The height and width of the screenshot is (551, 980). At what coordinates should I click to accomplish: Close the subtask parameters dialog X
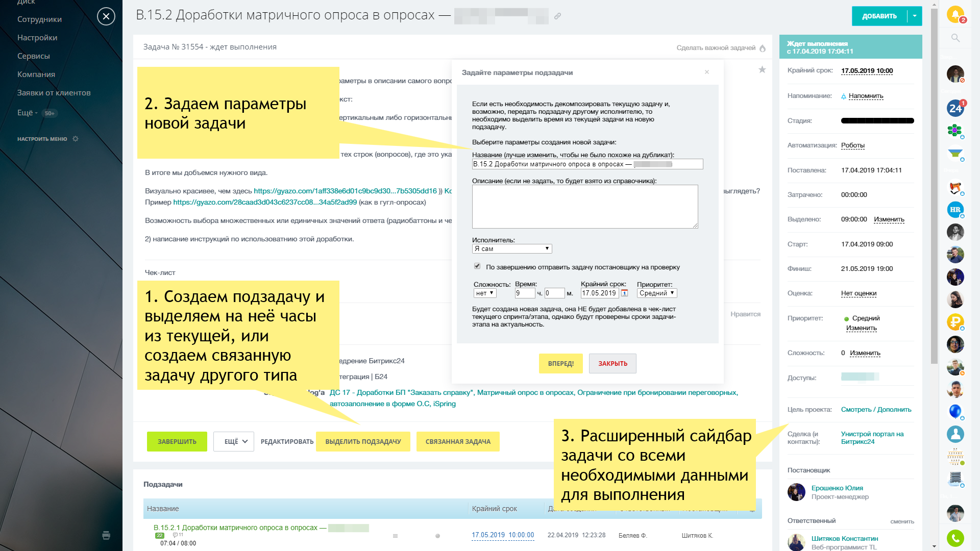coord(707,72)
